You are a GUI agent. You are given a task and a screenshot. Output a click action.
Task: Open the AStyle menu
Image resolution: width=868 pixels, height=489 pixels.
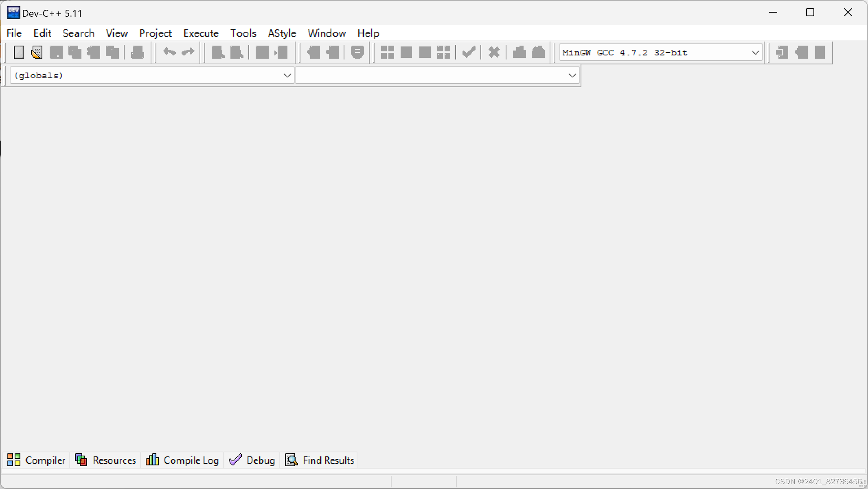(282, 33)
